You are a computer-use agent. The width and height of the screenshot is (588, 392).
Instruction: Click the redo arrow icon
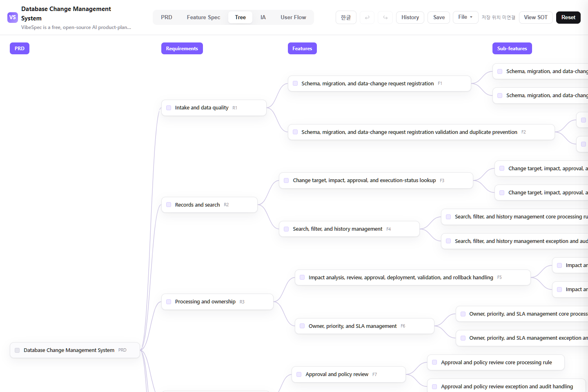click(x=385, y=18)
